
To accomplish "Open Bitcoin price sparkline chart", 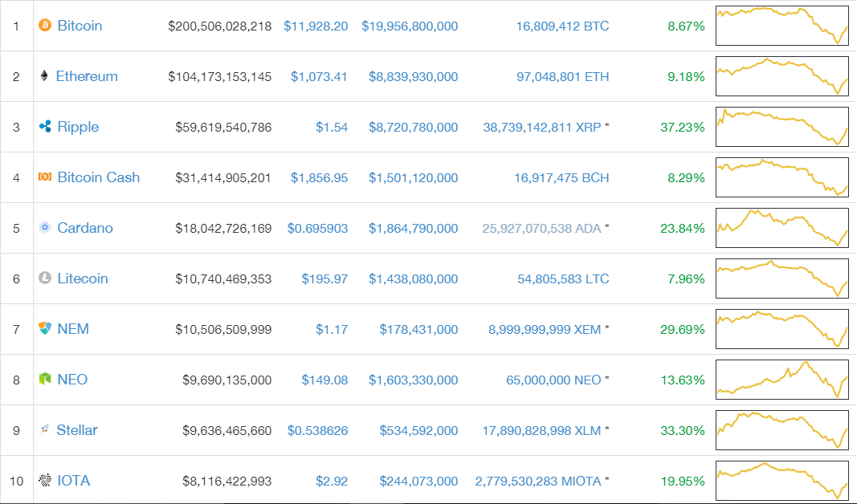I will [x=782, y=26].
